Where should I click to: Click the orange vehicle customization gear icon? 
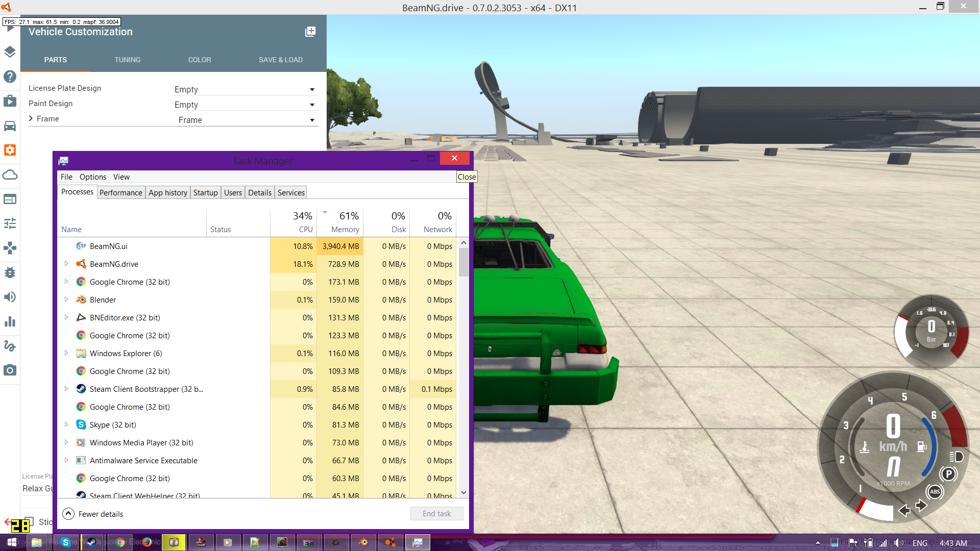[10, 150]
